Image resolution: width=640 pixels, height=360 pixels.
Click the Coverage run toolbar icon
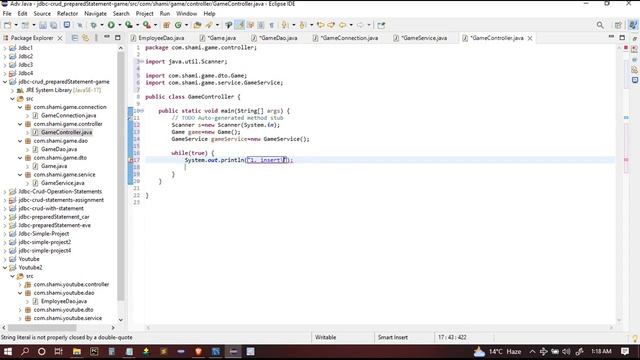pyautogui.click(x=129, y=25)
